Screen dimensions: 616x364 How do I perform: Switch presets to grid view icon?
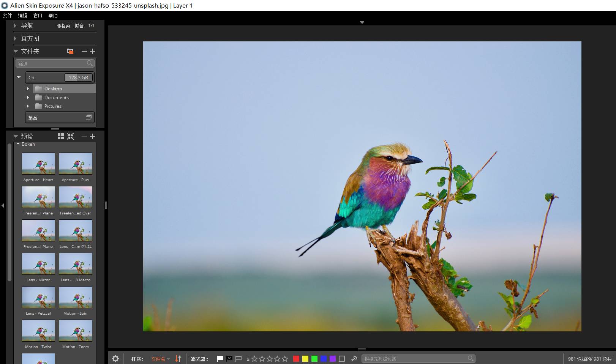click(61, 136)
